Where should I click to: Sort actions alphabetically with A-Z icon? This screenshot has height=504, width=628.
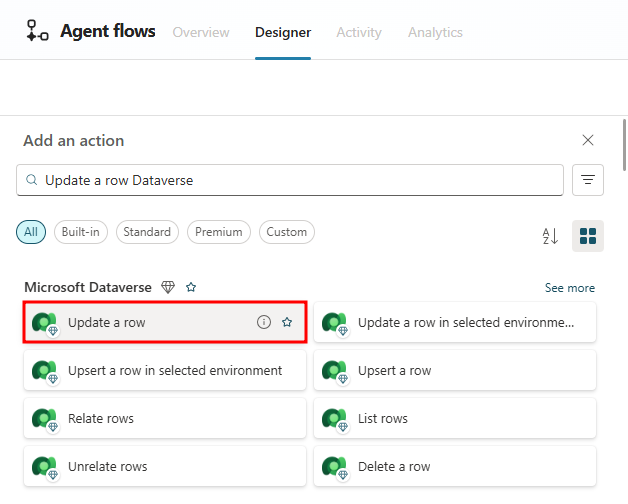coord(550,236)
